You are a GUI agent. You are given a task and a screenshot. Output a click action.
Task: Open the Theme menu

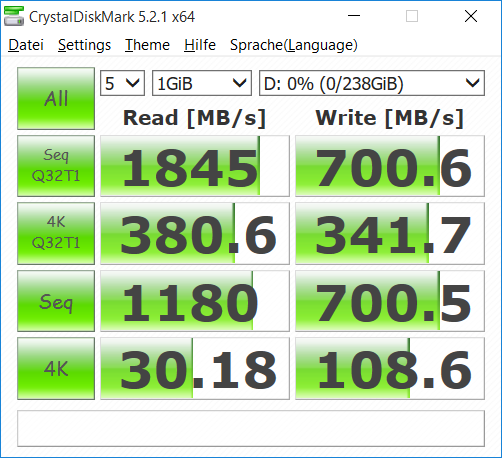click(x=147, y=45)
